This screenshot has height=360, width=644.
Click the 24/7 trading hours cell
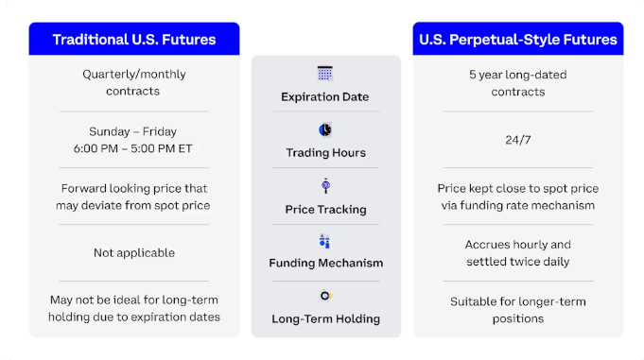click(x=518, y=140)
